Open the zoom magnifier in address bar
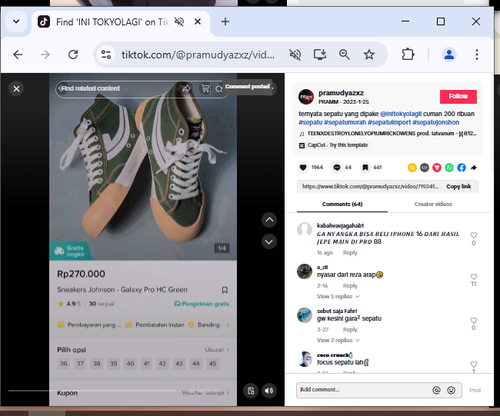Viewport: 500px width, 416px height. pos(344,54)
